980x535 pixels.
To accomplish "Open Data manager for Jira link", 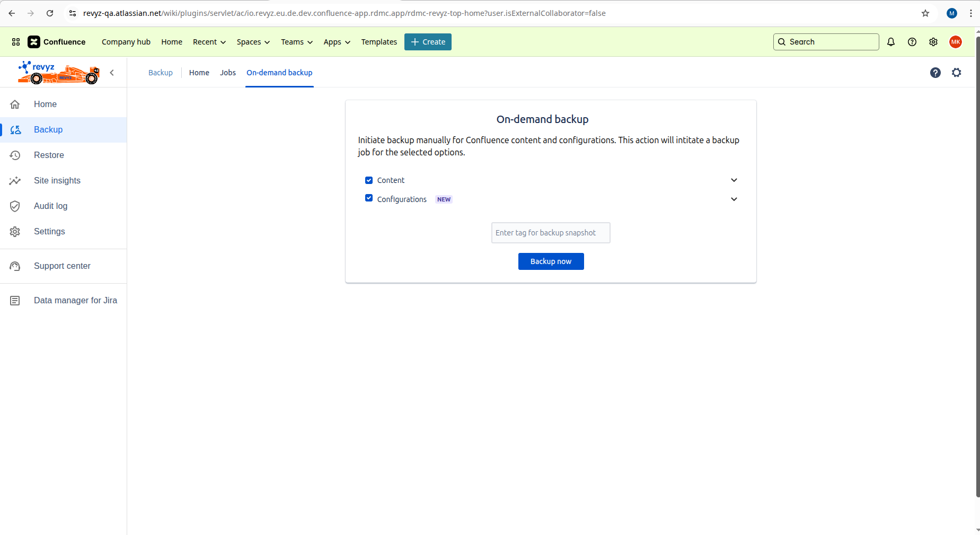I will click(75, 300).
